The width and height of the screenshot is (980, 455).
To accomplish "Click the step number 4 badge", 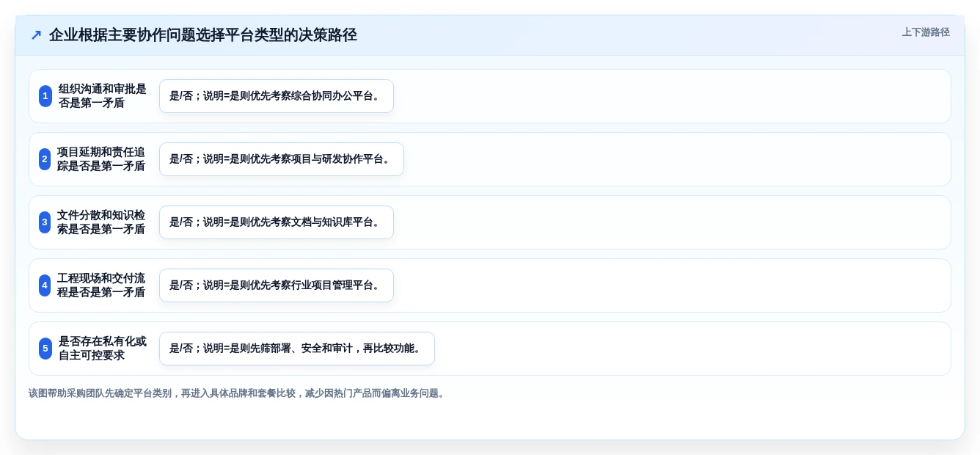I will coord(45,285).
